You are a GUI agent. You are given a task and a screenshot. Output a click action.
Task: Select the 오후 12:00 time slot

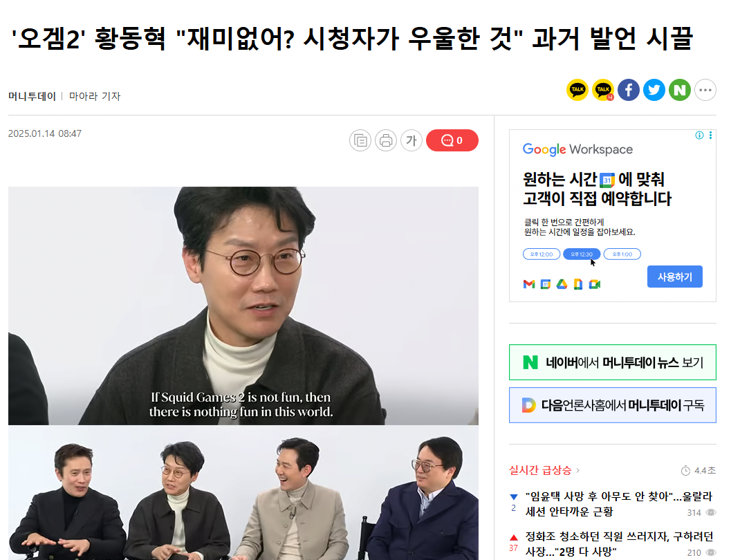pyautogui.click(x=542, y=254)
